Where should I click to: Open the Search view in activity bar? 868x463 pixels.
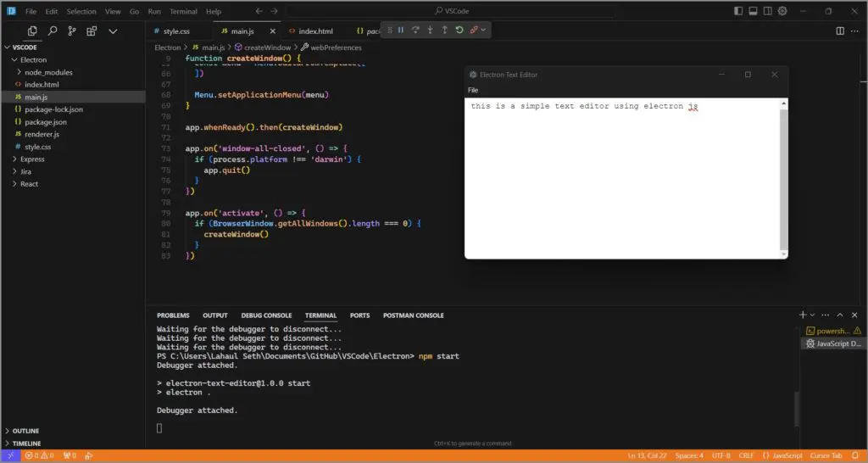[53, 31]
